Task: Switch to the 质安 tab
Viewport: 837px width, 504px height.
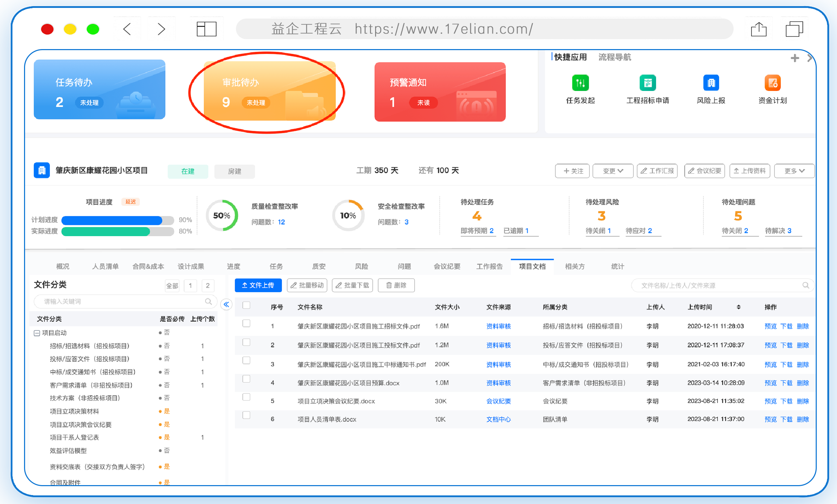Action: tap(319, 266)
